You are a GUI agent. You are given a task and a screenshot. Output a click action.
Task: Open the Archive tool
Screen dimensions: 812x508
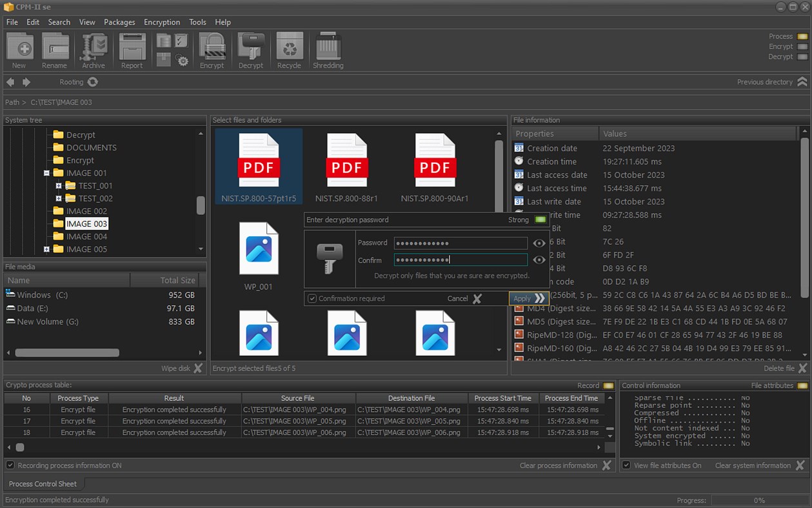(x=92, y=48)
